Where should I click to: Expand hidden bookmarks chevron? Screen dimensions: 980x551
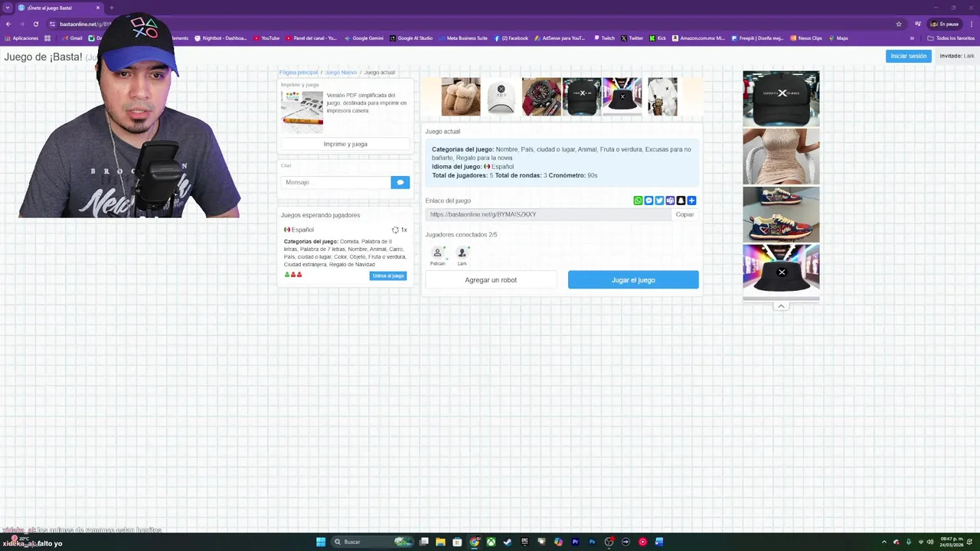pos(912,38)
